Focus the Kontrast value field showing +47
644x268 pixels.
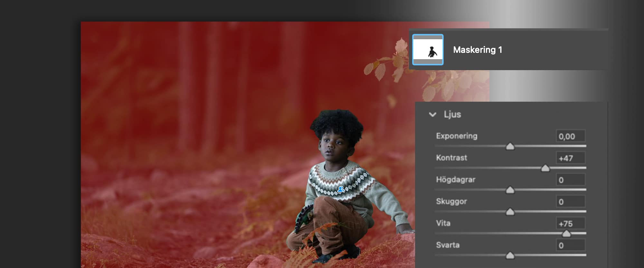coord(570,158)
